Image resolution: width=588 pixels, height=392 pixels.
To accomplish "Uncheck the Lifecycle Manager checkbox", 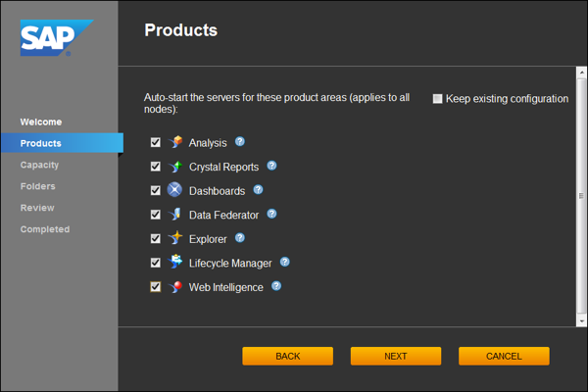I will click(156, 263).
